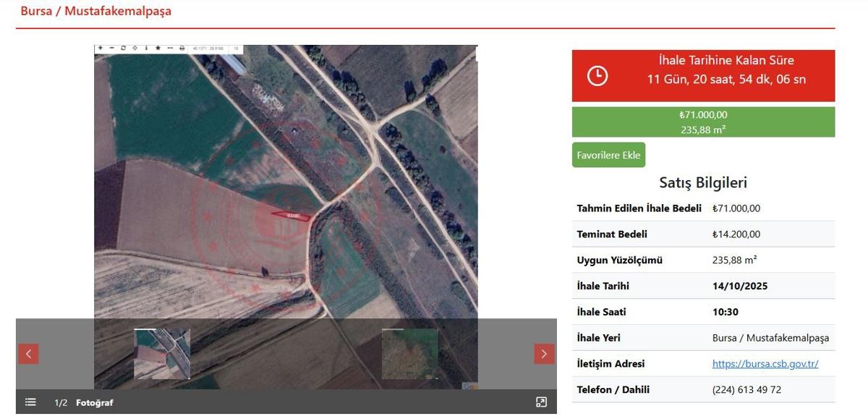Add listing with Favorilere Ekle button
The width and height of the screenshot is (868, 419).
[x=608, y=155]
